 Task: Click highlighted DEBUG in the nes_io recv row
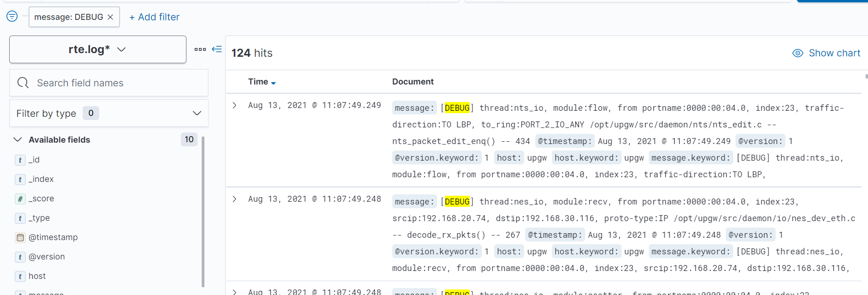[457, 202]
